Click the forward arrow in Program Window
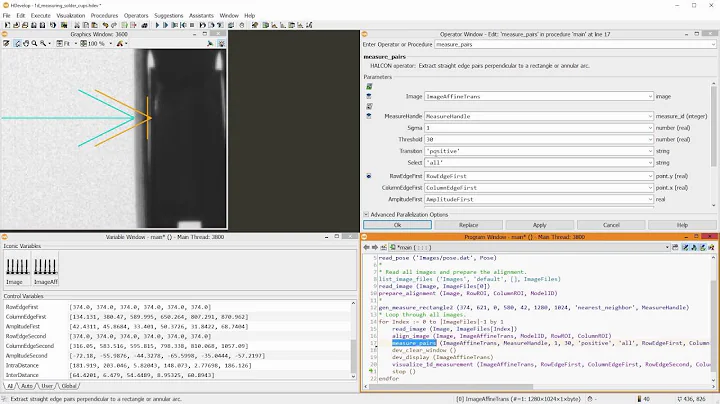The height and width of the screenshot is (404, 720). click(375, 247)
